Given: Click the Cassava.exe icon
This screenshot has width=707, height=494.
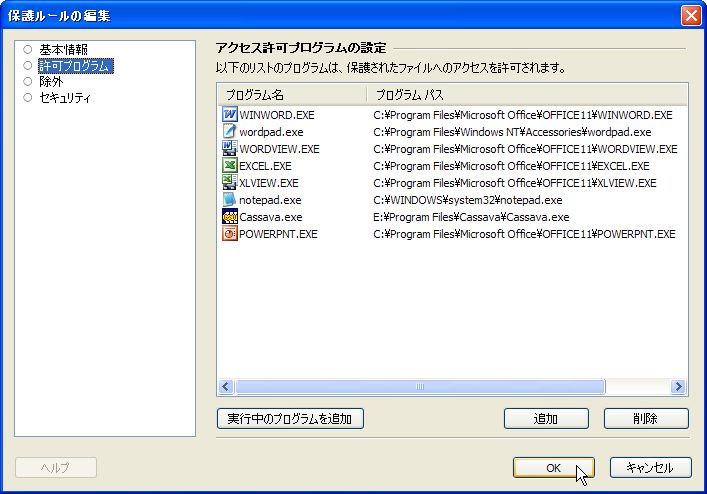Looking at the screenshot, I should click(x=230, y=216).
